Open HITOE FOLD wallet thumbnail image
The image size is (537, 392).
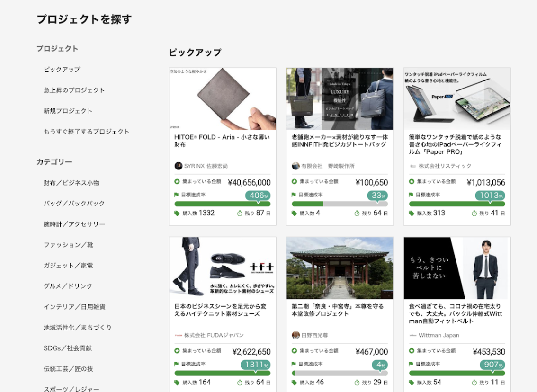click(x=223, y=99)
